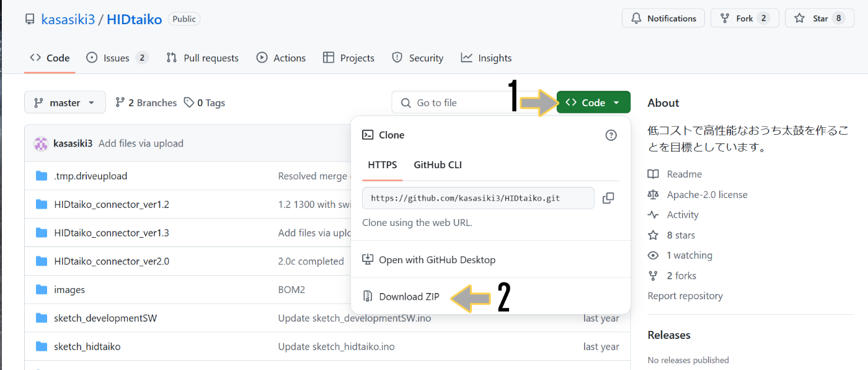The image size is (868, 370).
Task: Click Report repository link
Action: (x=685, y=296)
